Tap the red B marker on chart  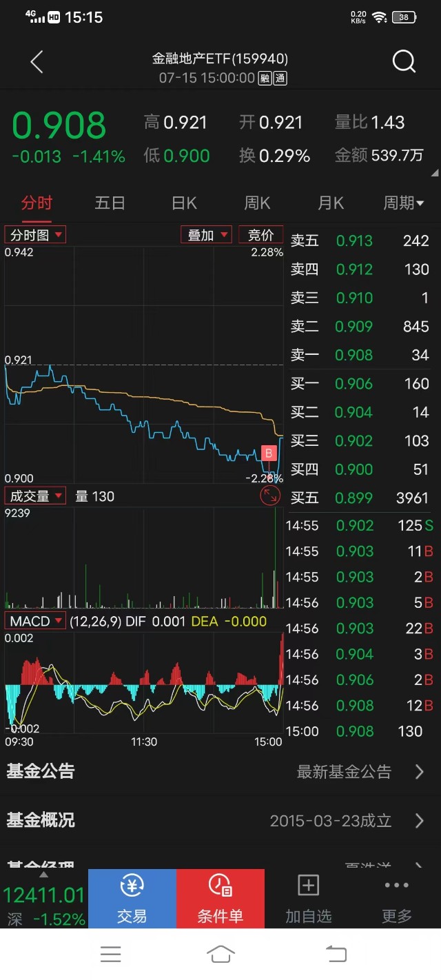tap(269, 453)
